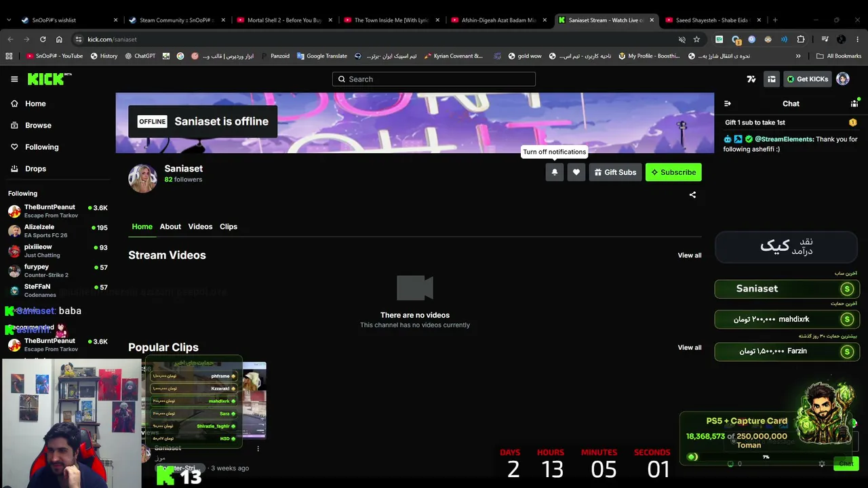Open the site information icon in the address bar
The width and height of the screenshot is (868, 488).
(x=79, y=39)
